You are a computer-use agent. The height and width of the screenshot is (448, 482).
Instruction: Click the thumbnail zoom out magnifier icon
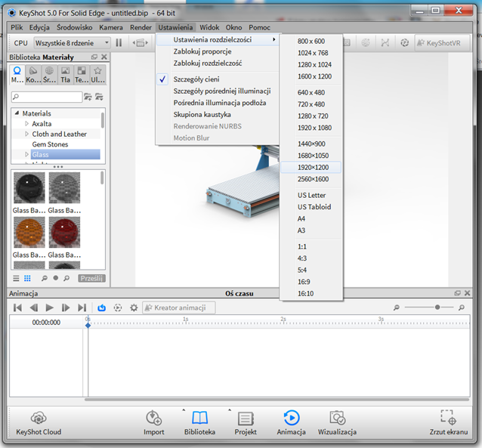coord(45,278)
